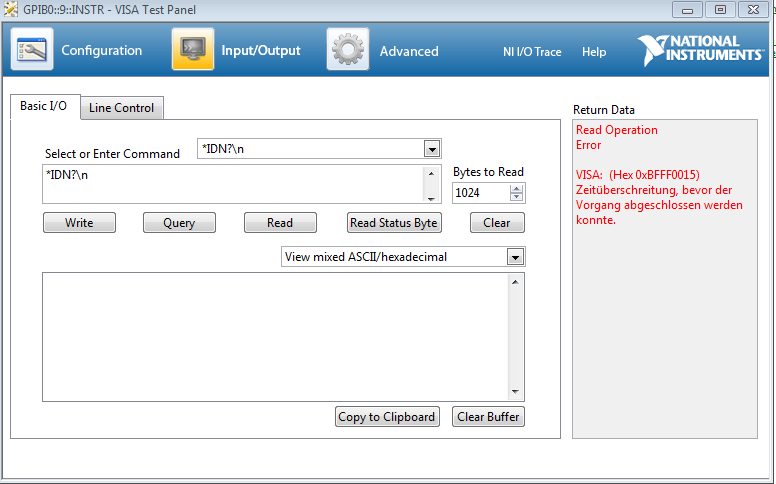Close the VISA Test Panel window
776x484 pixels.
[753, 9]
